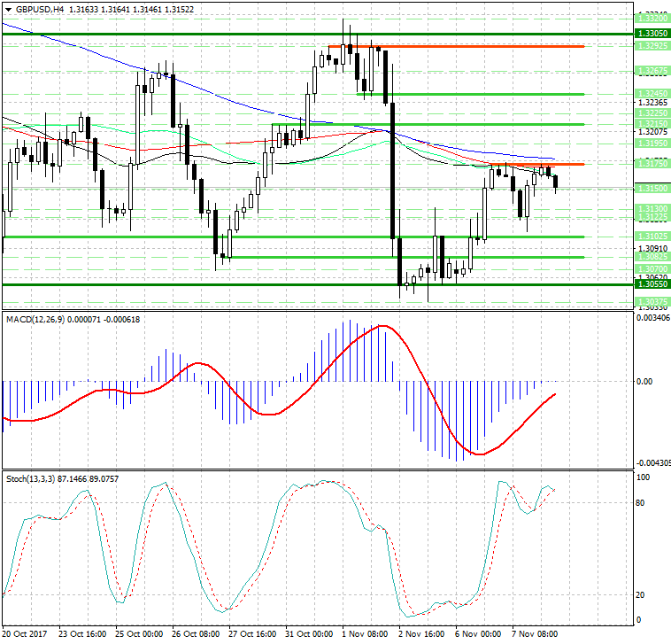Viewport: 671px width, 644px height.
Task: Select the 25 Oct 00:00 time label
Action: [x=139, y=634]
